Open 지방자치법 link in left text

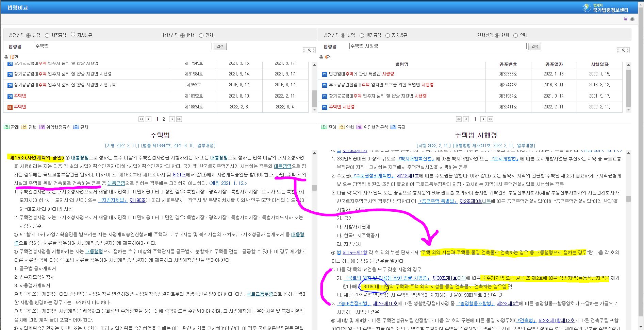click(x=113, y=201)
